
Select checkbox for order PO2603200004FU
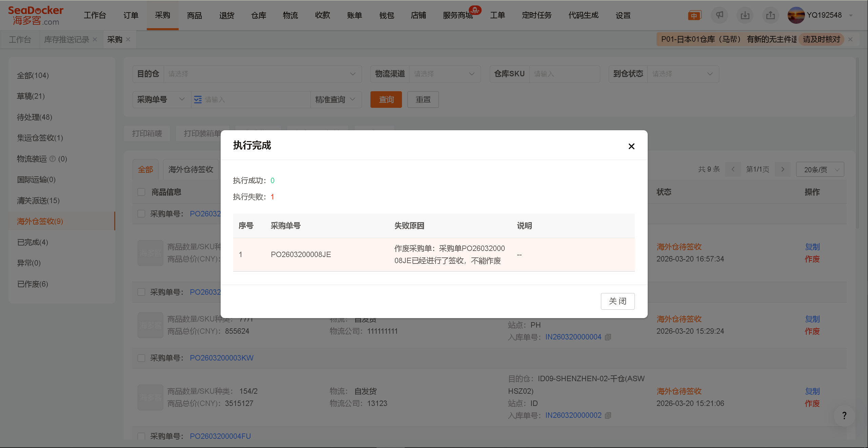pyautogui.click(x=141, y=436)
